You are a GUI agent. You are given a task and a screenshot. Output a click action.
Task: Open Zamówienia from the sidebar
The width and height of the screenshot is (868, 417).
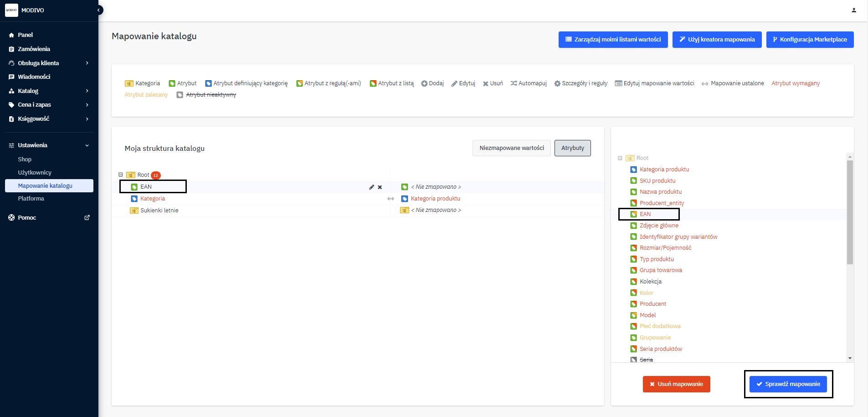tap(34, 49)
